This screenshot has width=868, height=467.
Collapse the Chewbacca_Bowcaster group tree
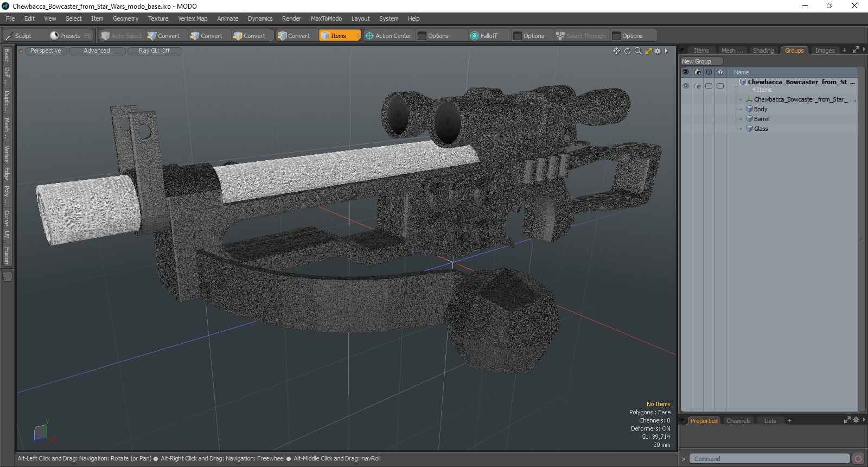(x=736, y=86)
